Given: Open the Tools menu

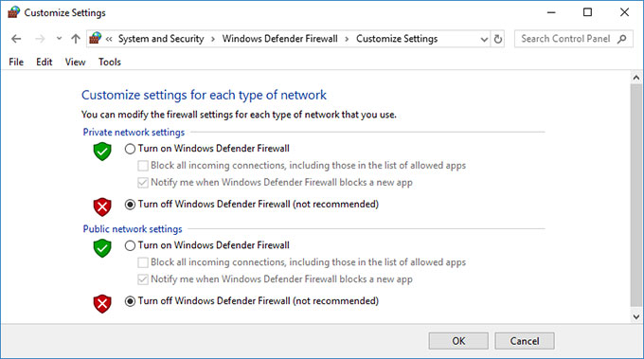Looking at the screenshot, I should [110, 62].
